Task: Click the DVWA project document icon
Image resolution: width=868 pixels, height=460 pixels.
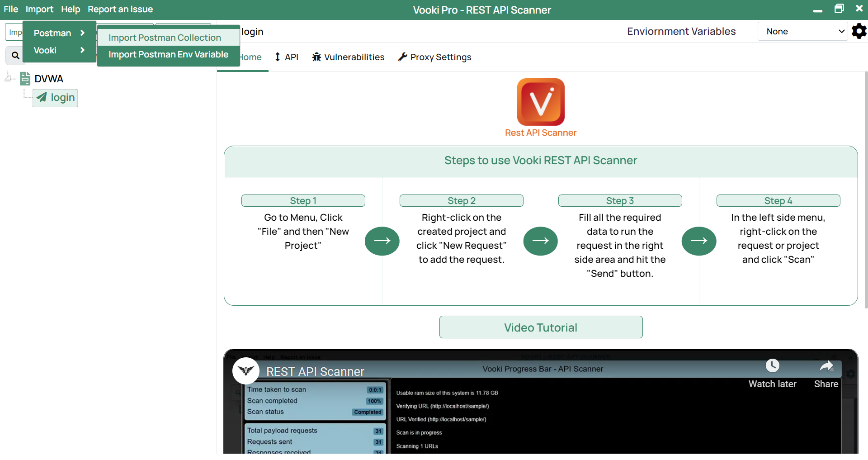Action: 25,79
